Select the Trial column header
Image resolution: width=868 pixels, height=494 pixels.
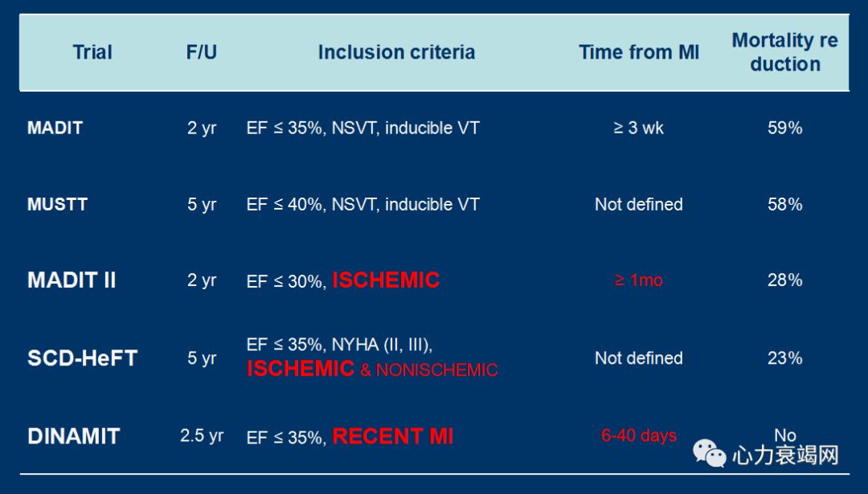point(92,52)
